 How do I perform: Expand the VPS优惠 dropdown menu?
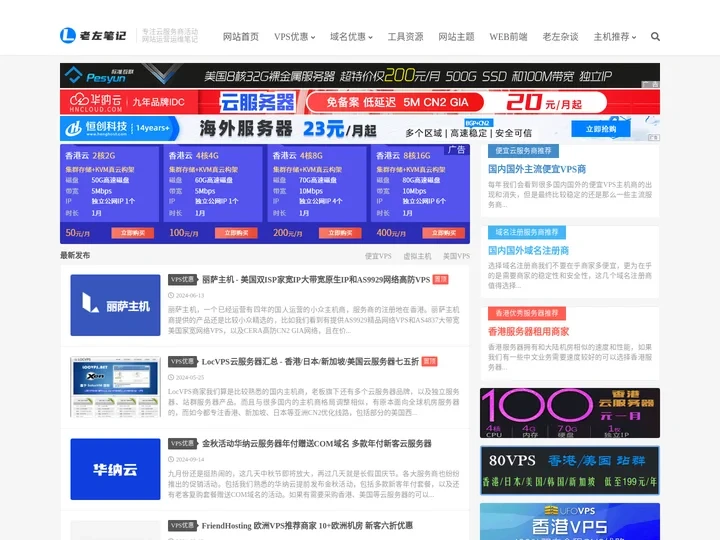point(294,37)
